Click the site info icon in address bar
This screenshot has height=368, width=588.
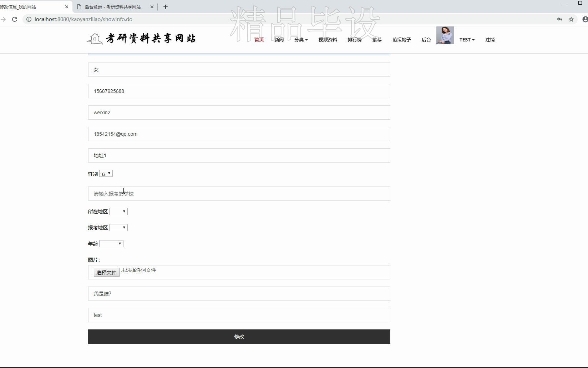[x=29, y=19]
